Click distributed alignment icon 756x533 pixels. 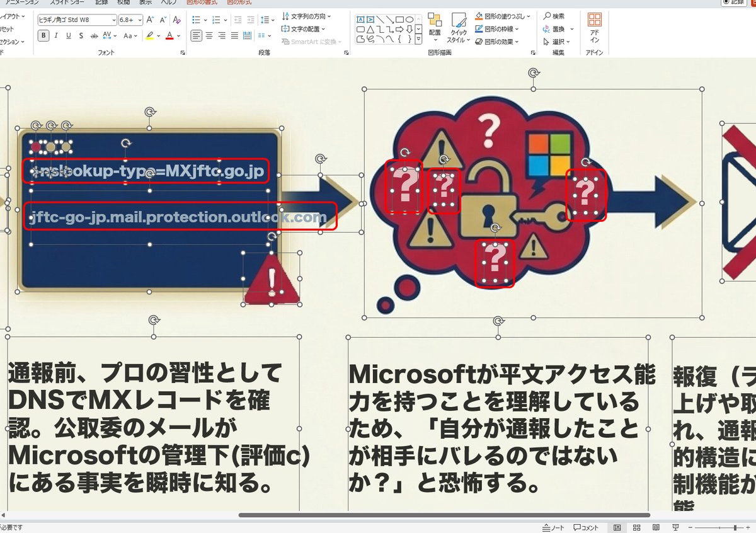coord(247,35)
